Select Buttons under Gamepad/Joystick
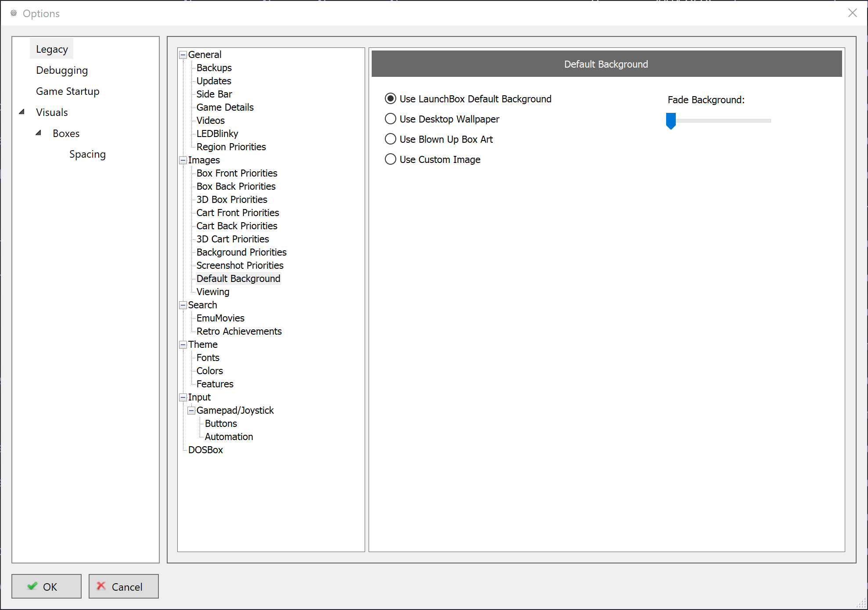The image size is (868, 610). tap(221, 424)
